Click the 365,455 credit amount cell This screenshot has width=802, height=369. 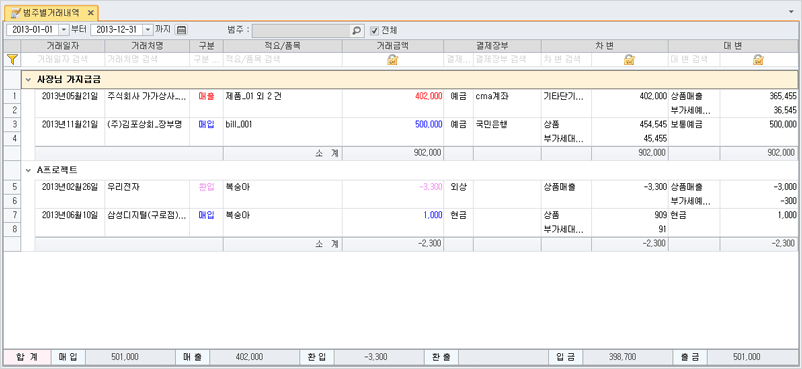[759, 96]
